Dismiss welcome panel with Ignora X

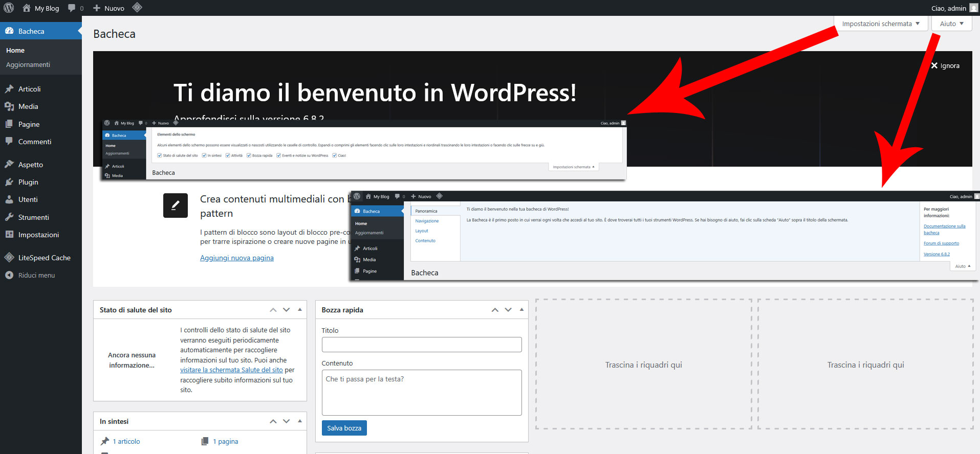tap(945, 65)
